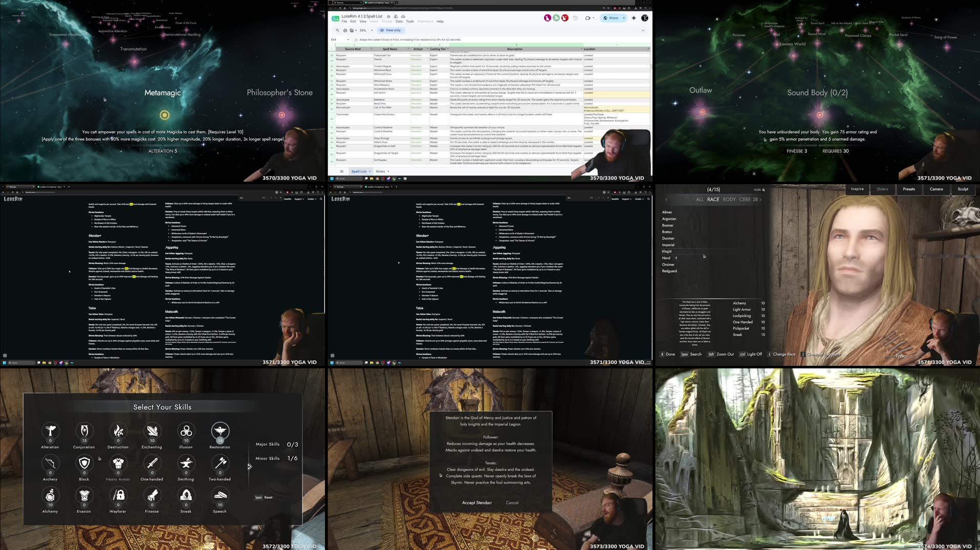Viewport: 980px width, 550px height.
Task: Click the search icon in the Sheets toolbar
Action: (337, 30)
